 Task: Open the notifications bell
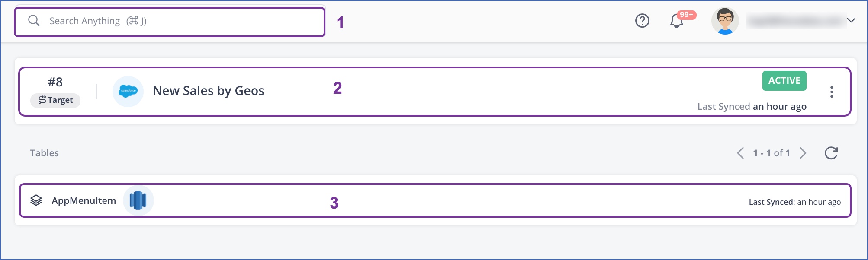point(675,22)
